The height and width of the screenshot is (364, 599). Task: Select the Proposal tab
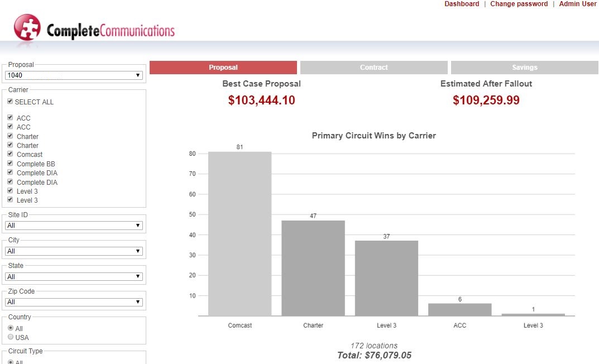coord(223,67)
